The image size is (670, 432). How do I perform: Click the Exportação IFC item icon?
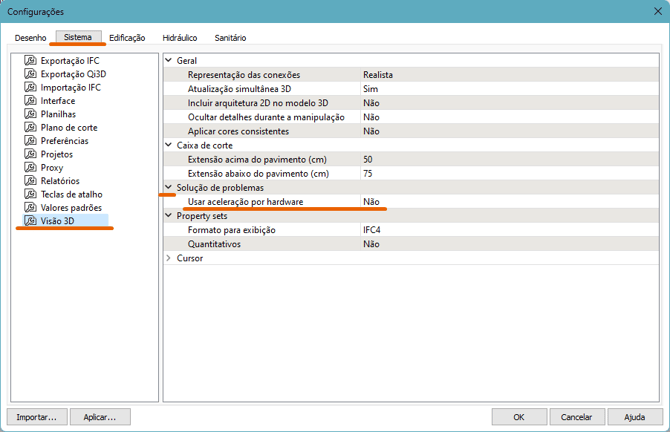[30, 61]
